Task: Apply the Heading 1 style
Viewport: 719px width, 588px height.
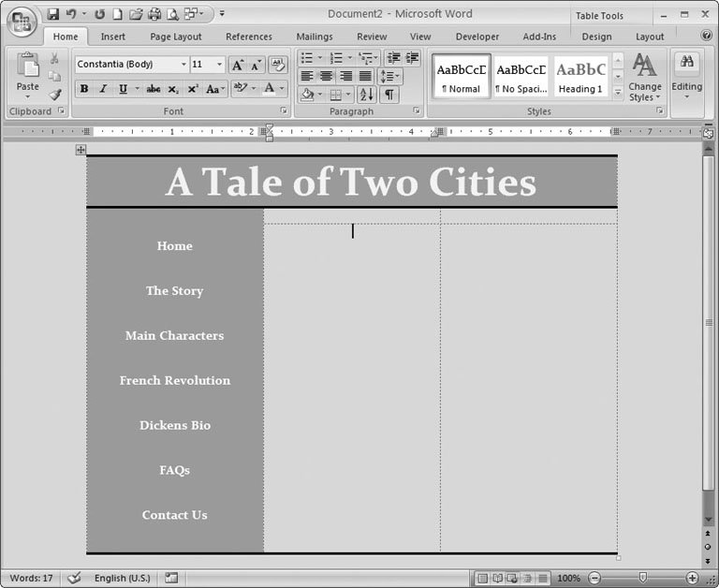Action: (580, 78)
